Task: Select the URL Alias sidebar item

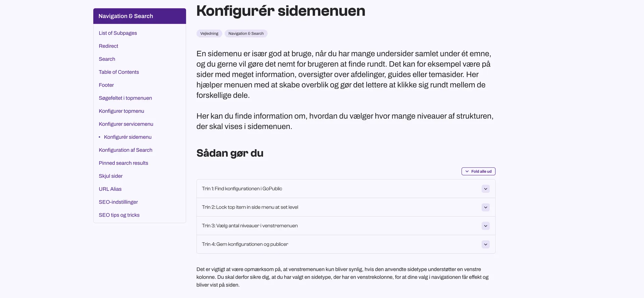Action: (110, 189)
